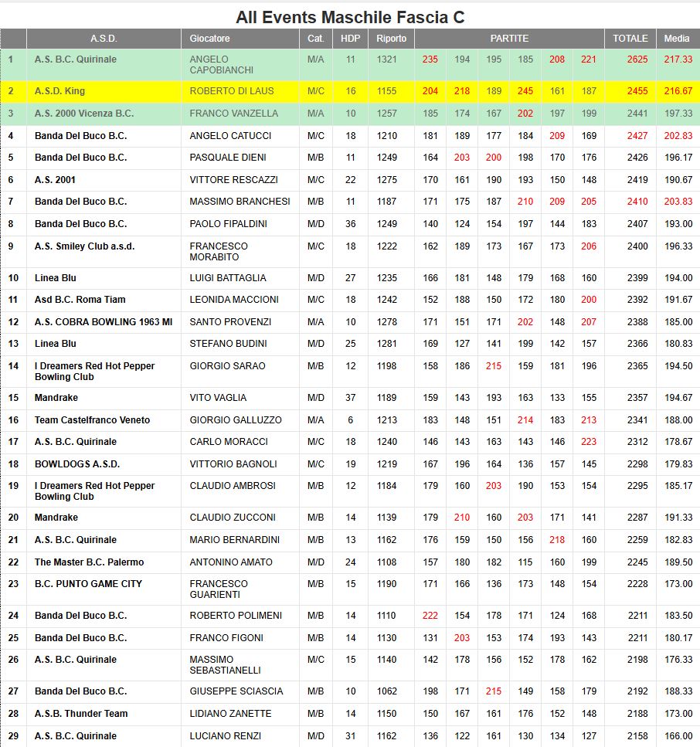This screenshot has width=700, height=747.
Task: Select The Master B.C. Palermo entry
Action: [x=89, y=562]
